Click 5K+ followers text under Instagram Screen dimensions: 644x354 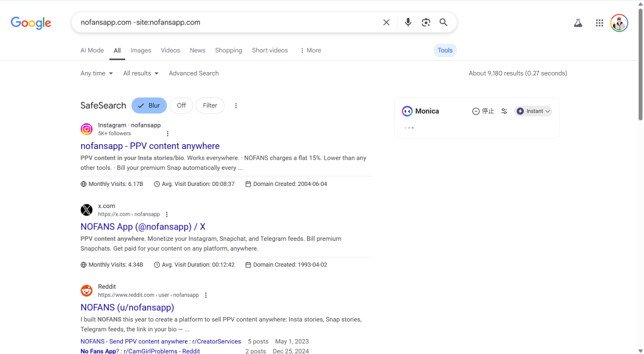point(114,134)
